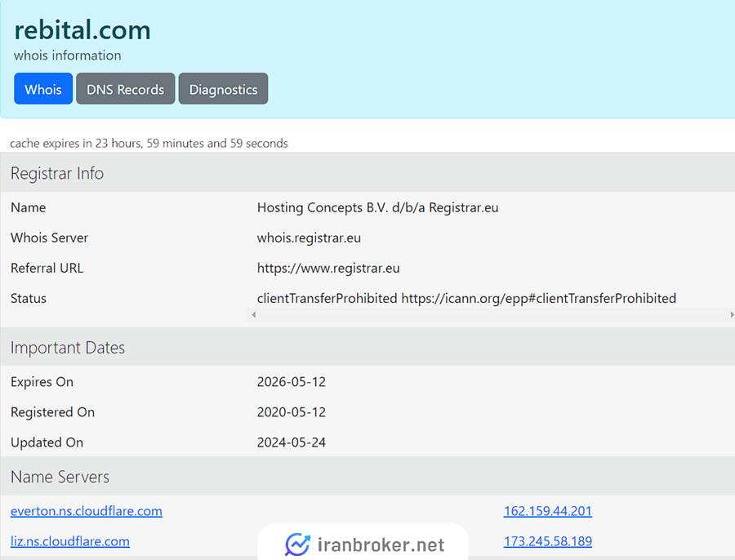The height and width of the screenshot is (560, 735).
Task: Select updated date 2024-05-24
Action: (291, 442)
